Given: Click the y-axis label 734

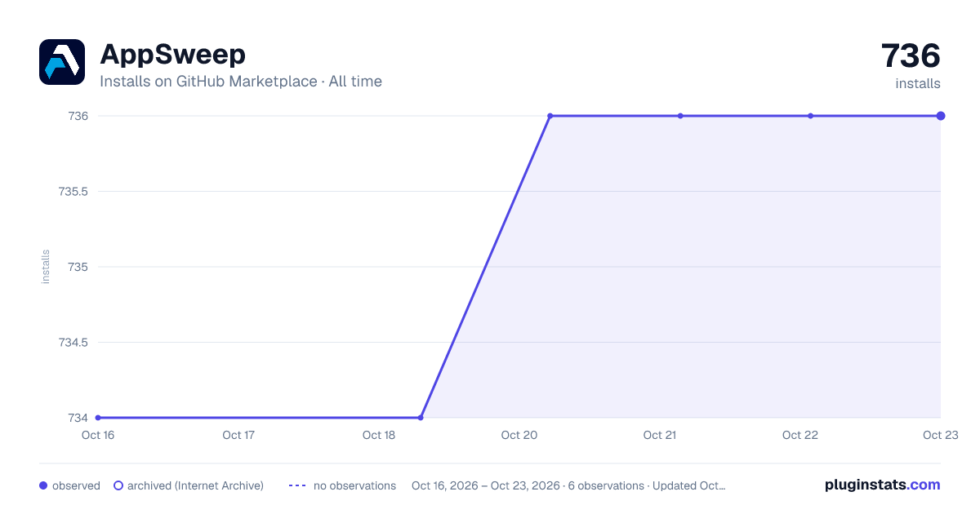Looking at the screenshot, I should pyautogui.click(x=78, y=418).
